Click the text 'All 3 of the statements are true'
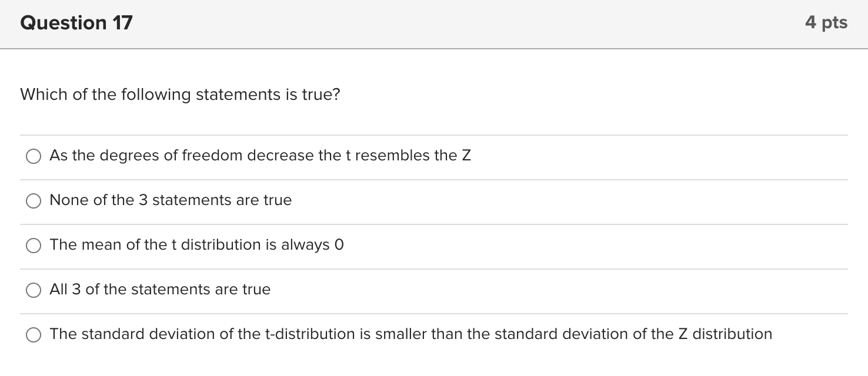This screenshot has width=868, height=376. point(160,289)
